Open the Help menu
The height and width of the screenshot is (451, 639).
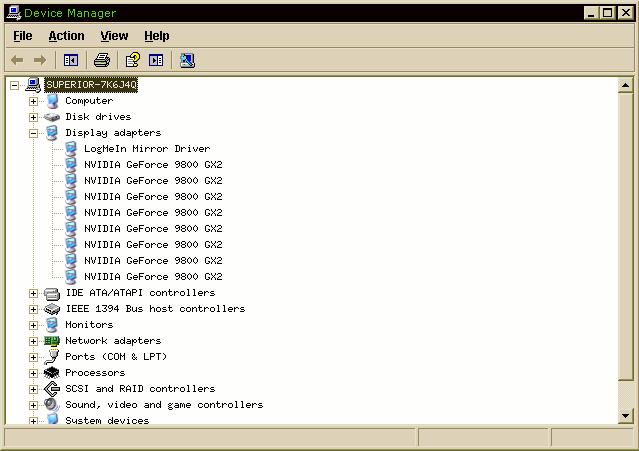pos(156,36)
